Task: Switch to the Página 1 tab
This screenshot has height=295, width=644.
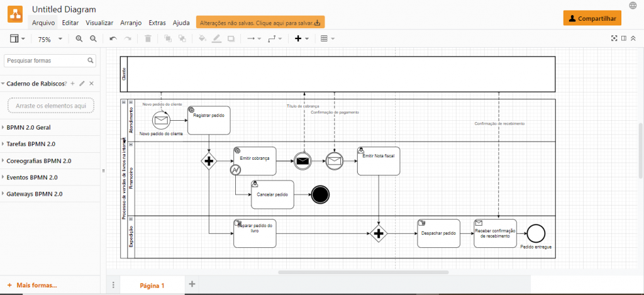Action: click(x=152, y=286)
